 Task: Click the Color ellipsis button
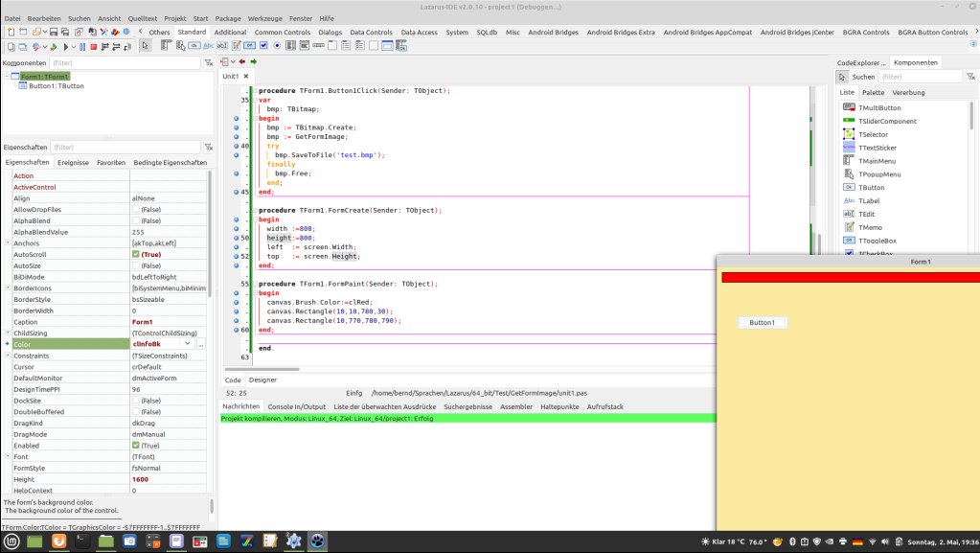[x=201, y=344]
